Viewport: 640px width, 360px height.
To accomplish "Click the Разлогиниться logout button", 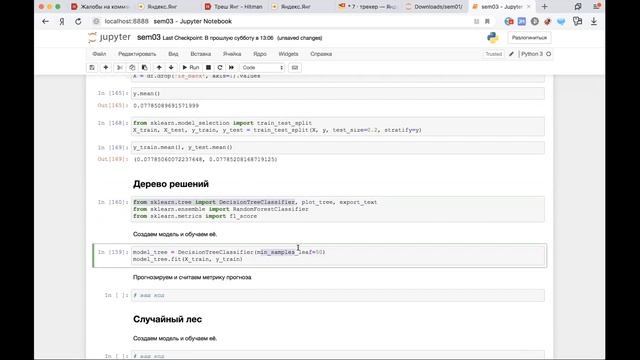I will [x=529, y=38].
